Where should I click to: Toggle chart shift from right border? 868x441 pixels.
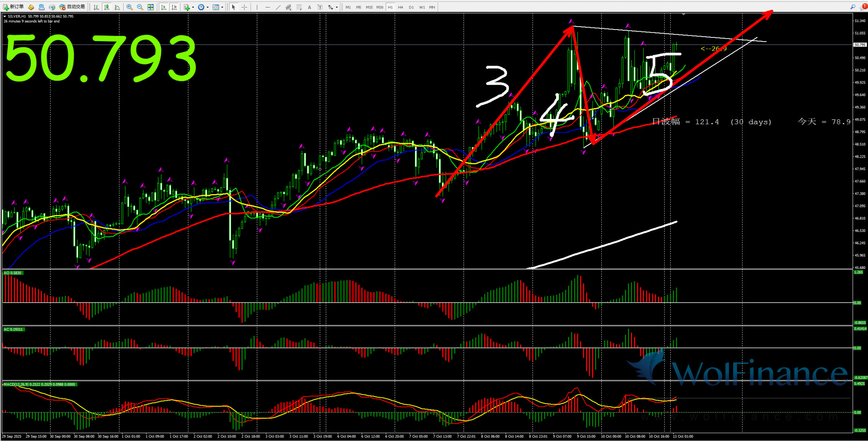pyautogui.click(x=174, y=7)
